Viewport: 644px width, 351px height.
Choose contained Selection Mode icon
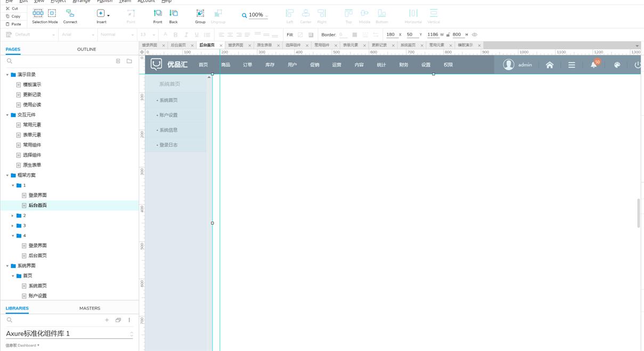pos(52,13)
